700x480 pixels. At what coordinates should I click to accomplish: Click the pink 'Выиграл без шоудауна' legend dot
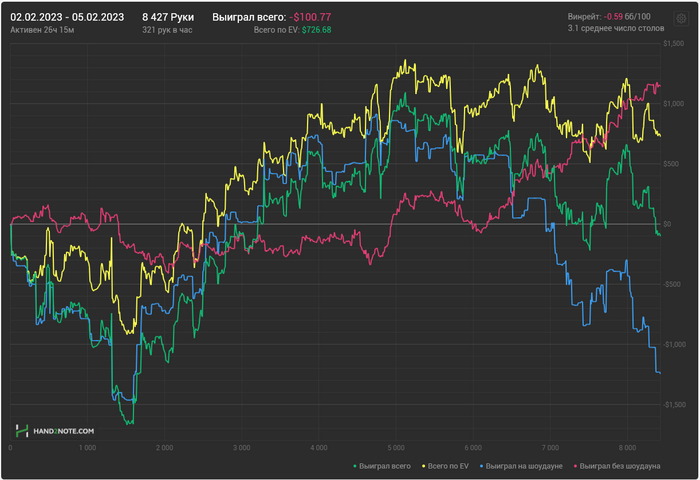[x=576, y=466]
